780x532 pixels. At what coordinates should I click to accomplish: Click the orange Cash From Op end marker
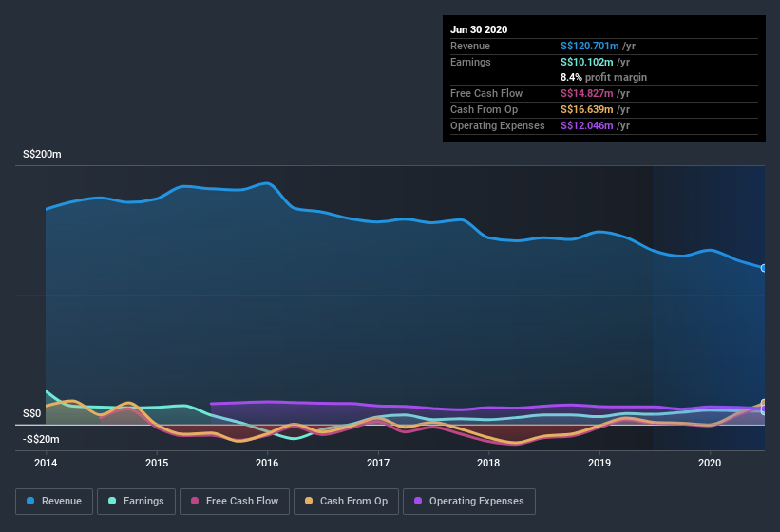click(x=764, y=403)
